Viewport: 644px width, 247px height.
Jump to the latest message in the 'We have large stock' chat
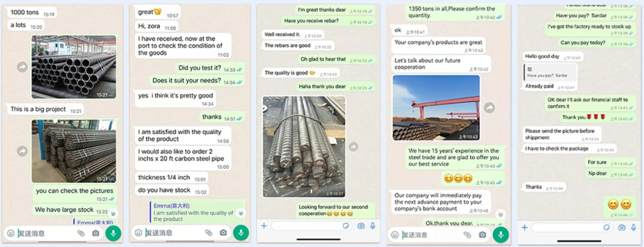pos(113,214)
